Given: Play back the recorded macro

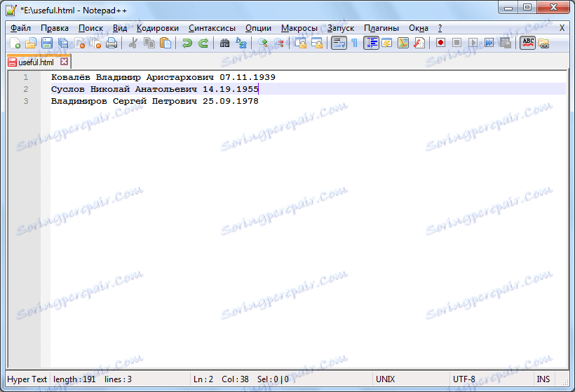Looking at the screenshot, I should [473, 43].
